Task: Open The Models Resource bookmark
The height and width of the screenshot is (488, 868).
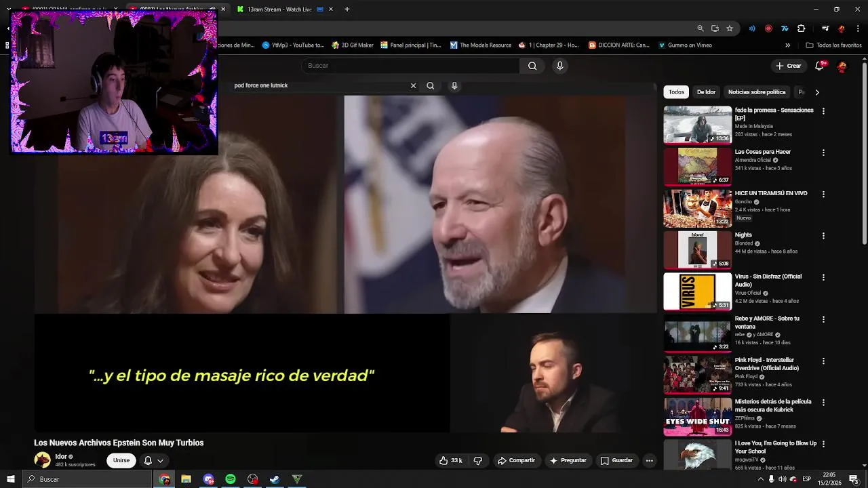Action: tap(481, 45)
